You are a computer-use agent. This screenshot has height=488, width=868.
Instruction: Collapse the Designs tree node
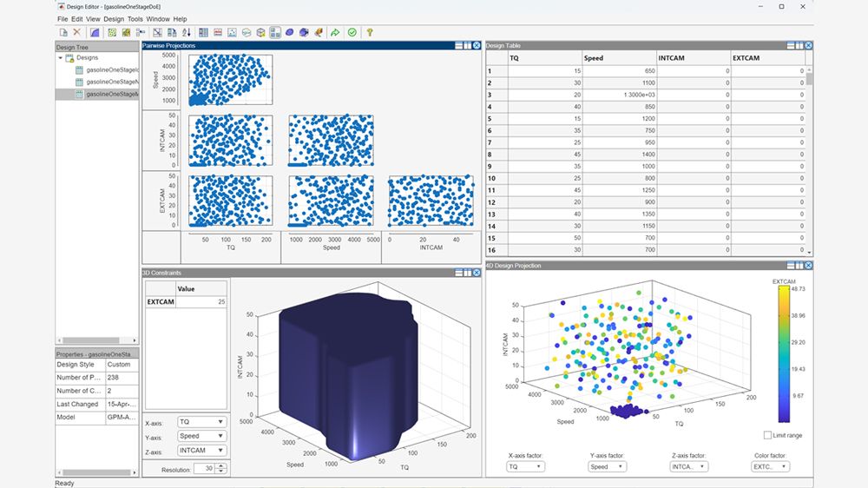click(x=61, y=58)
